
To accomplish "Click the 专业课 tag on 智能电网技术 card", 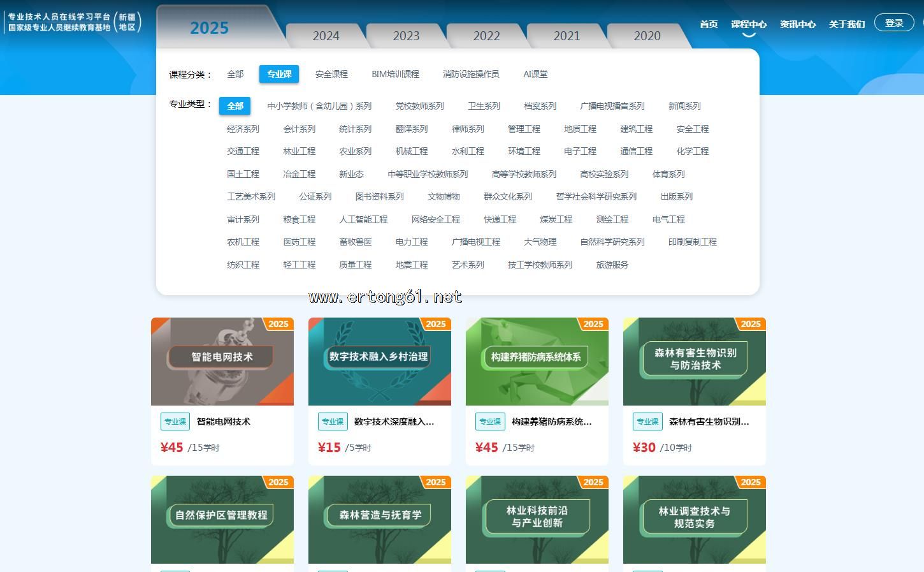I will 175,422.
